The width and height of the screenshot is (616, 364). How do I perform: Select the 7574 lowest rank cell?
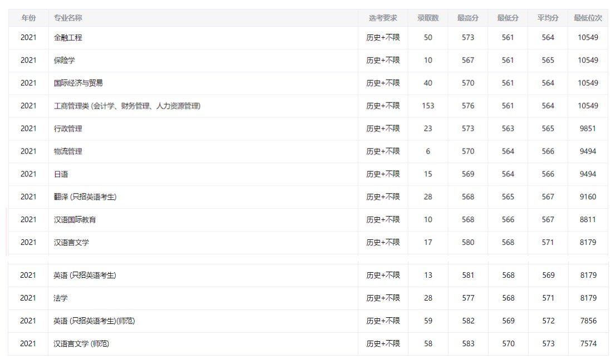(x=588, y=343)
